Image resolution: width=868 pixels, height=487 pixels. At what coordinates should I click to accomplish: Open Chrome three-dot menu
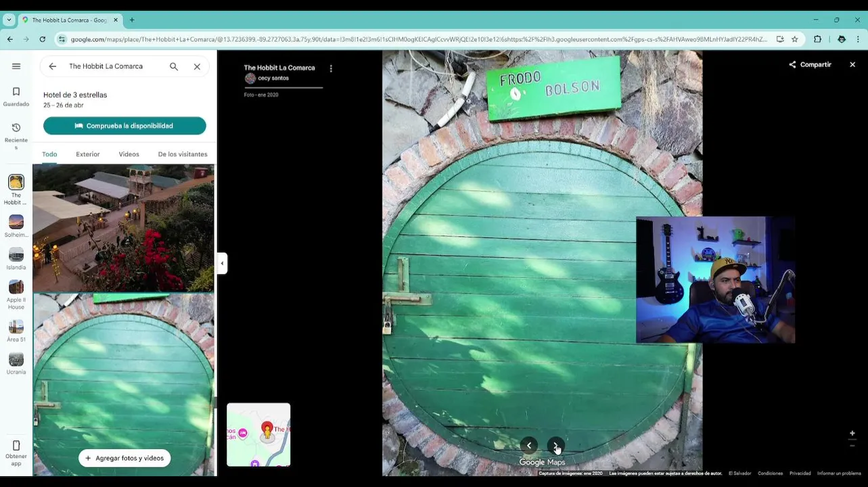click(x=858, y=39)
